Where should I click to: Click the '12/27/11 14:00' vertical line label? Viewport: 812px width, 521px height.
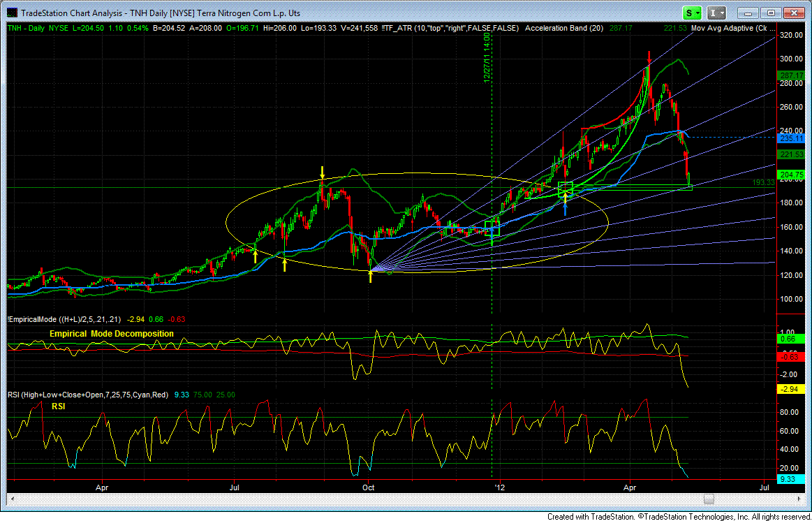click(487, 57)
